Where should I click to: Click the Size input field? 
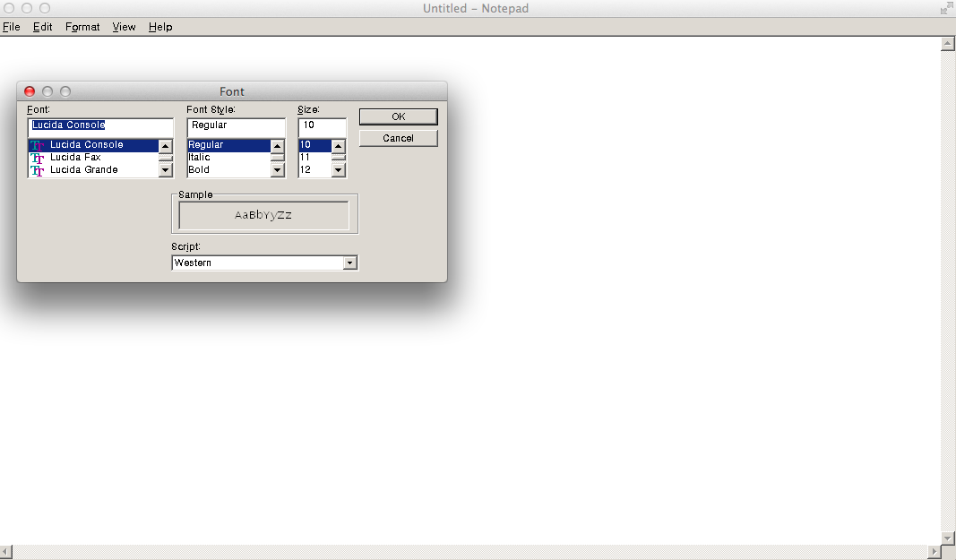(x=322, y=125)
